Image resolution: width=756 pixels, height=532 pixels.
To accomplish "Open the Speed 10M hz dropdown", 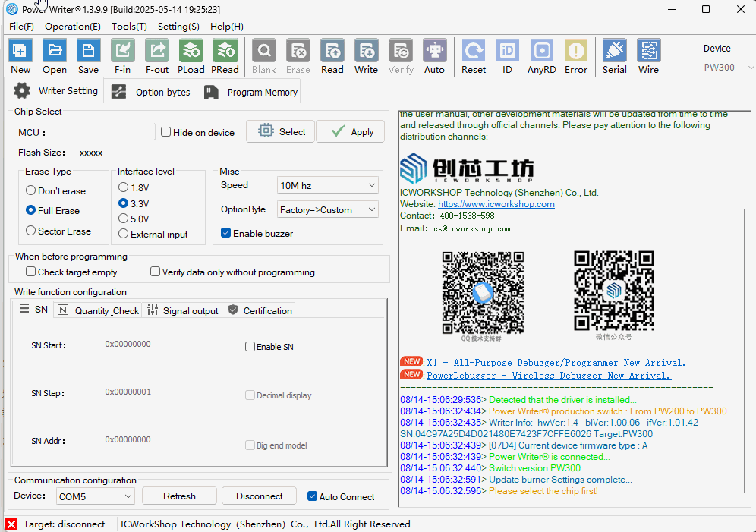I will 327,185.
